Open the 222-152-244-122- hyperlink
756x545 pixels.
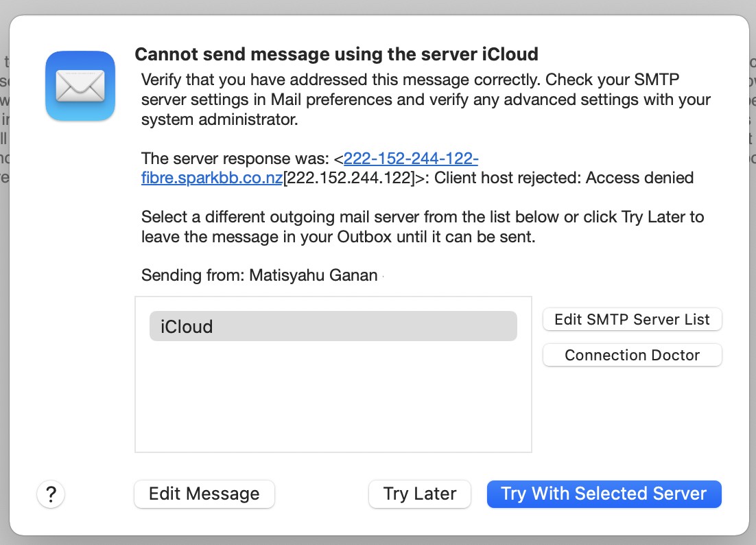[x=410, y=159]
